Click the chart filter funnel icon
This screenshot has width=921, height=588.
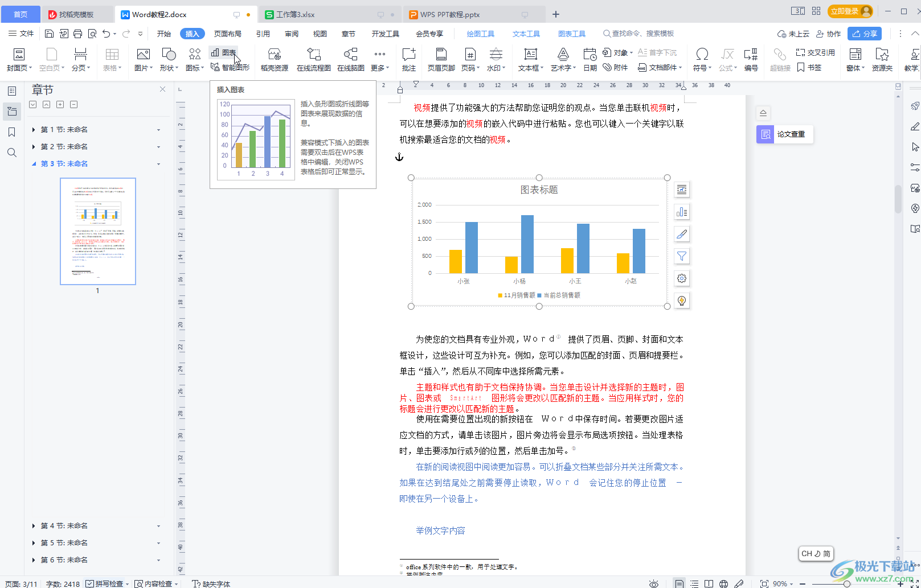tap(682, 256)
